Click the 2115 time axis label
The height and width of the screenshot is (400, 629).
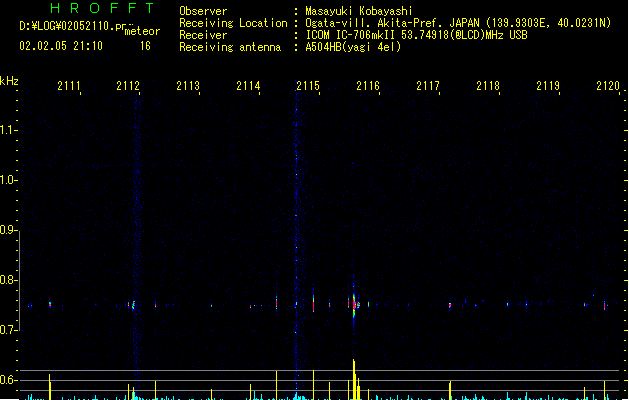tap(308, 86)
